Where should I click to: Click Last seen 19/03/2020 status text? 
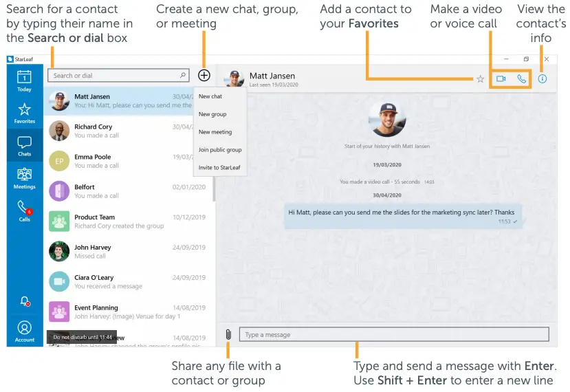tap(274, 85)
